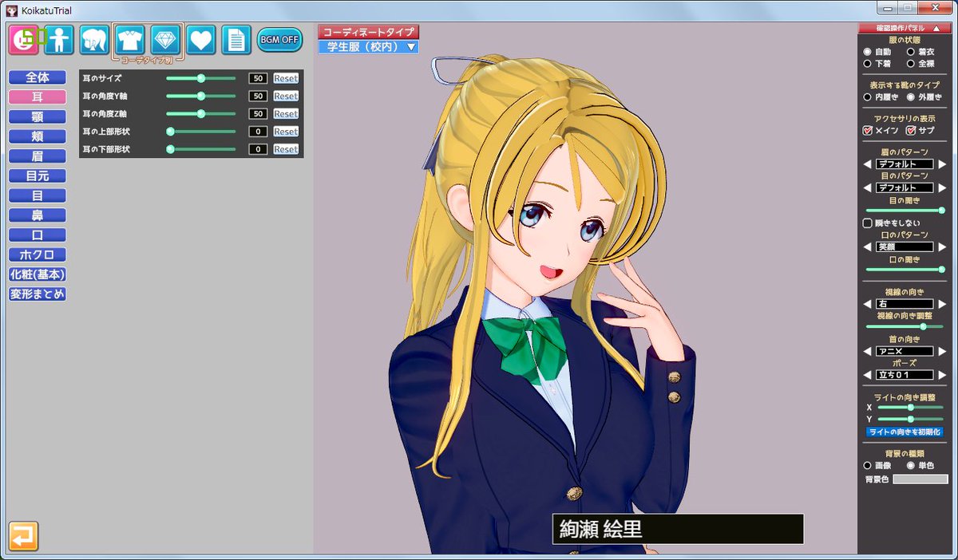The image size is (958, 560).
Task: Open the 背景色 color swatch
Action: [x=920, y=479]
